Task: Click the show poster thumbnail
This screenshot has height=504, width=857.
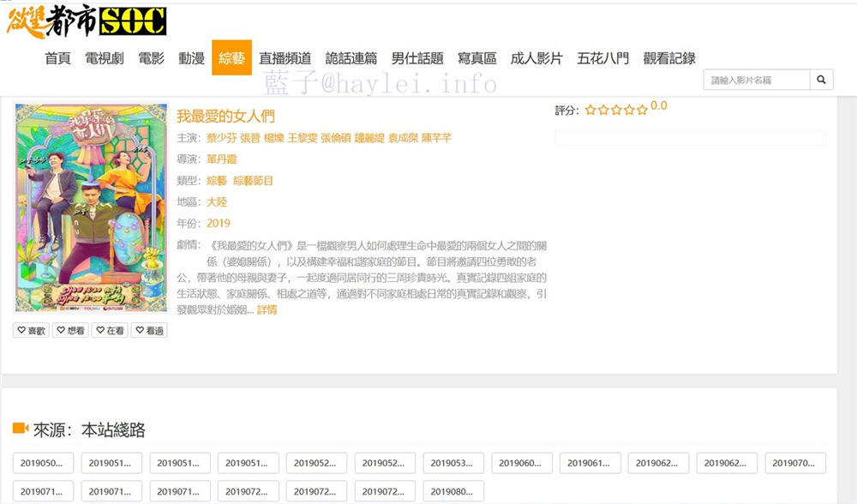Action: pyautogui.click(x=92, y=207)
